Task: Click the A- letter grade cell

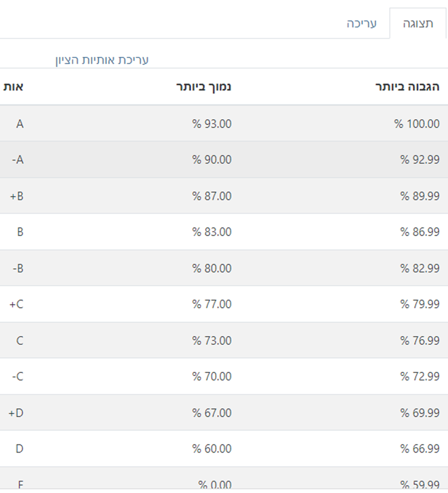Action: point(18,160)
